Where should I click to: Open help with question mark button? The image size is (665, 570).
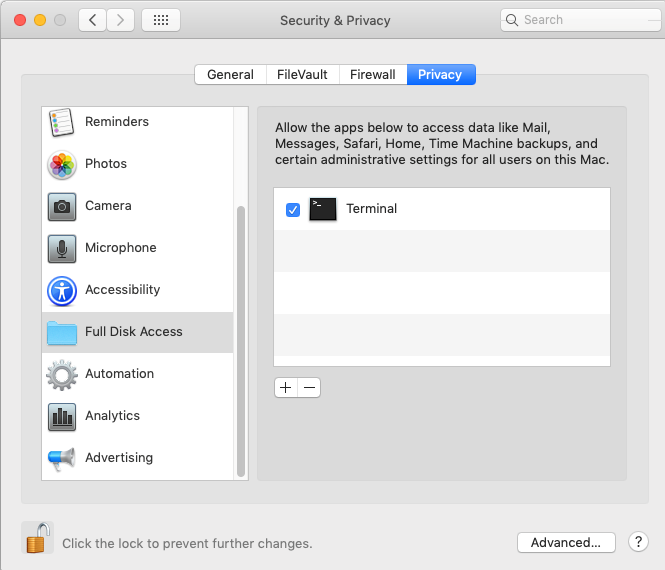coord(638,542)
